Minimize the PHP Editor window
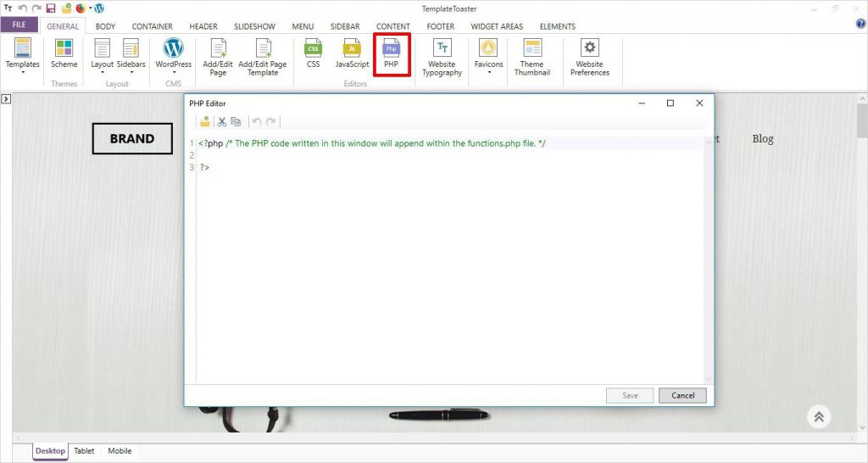The image size is (868, 463). coord(642,103)
